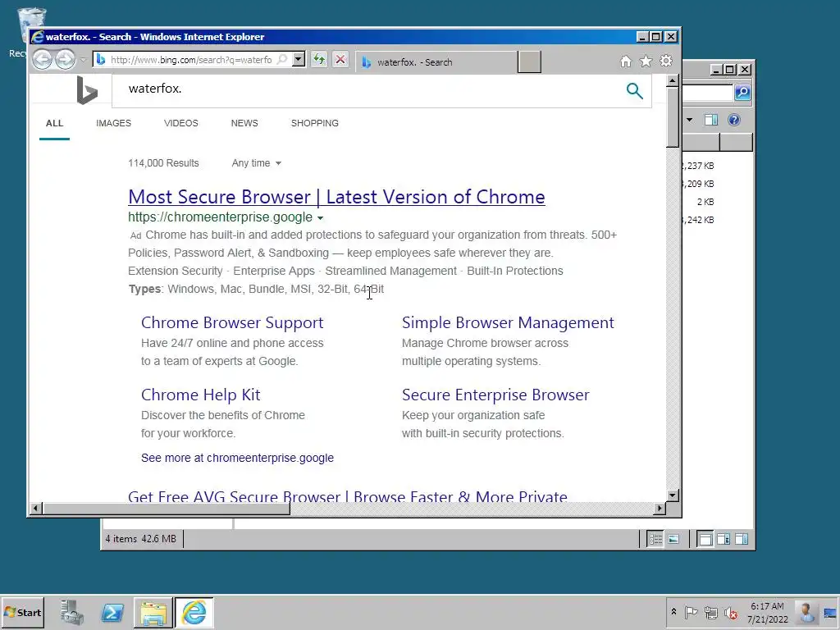Image resolution: width=840 pixels, height=630 pixels.
Task: Expand arrow next to chromeenterprise.google URL
Action: tap(321, 218)
